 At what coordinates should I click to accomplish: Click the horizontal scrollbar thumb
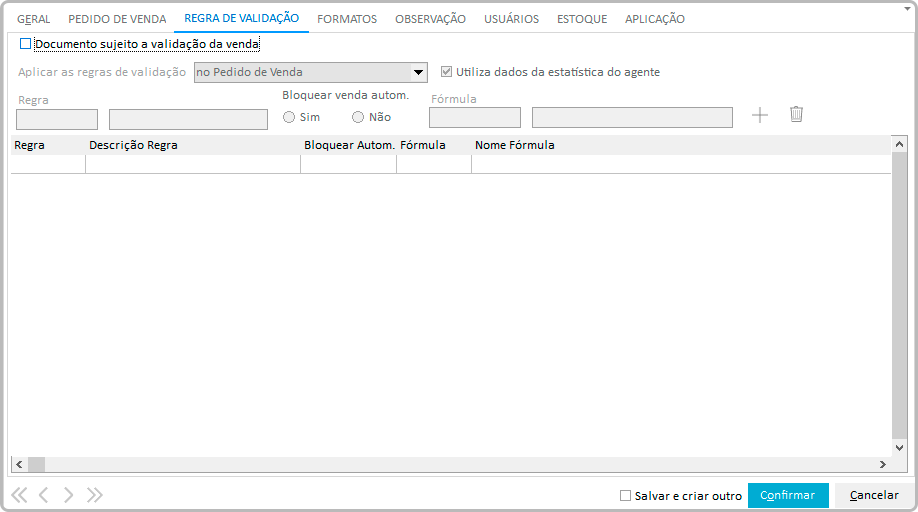click(x=36, y=465)
